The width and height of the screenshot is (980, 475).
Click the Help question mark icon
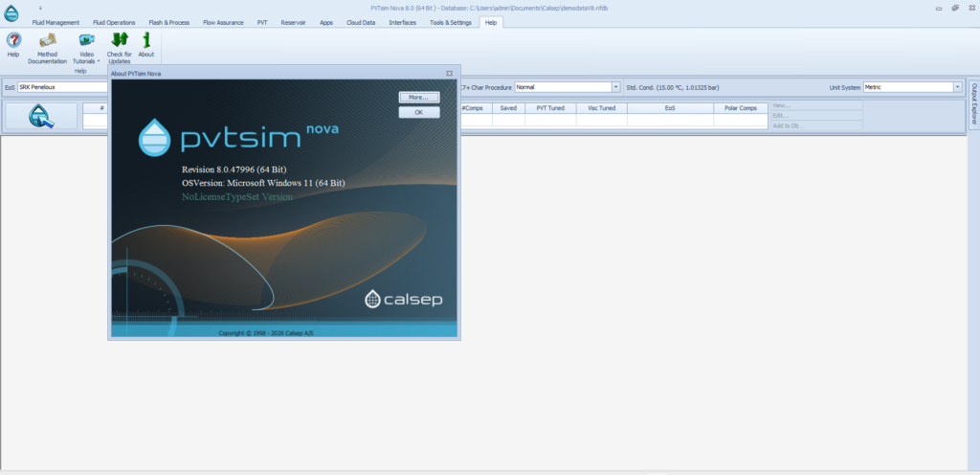tap(13, 40)
